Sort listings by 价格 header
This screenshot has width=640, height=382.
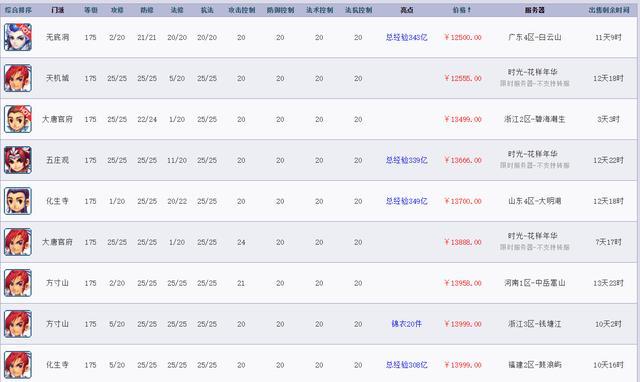(462, 10)
